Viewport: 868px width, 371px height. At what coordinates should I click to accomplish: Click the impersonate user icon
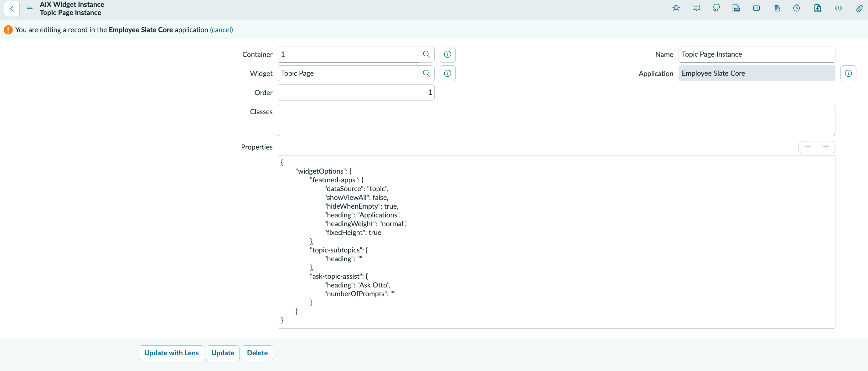point(676,8)
